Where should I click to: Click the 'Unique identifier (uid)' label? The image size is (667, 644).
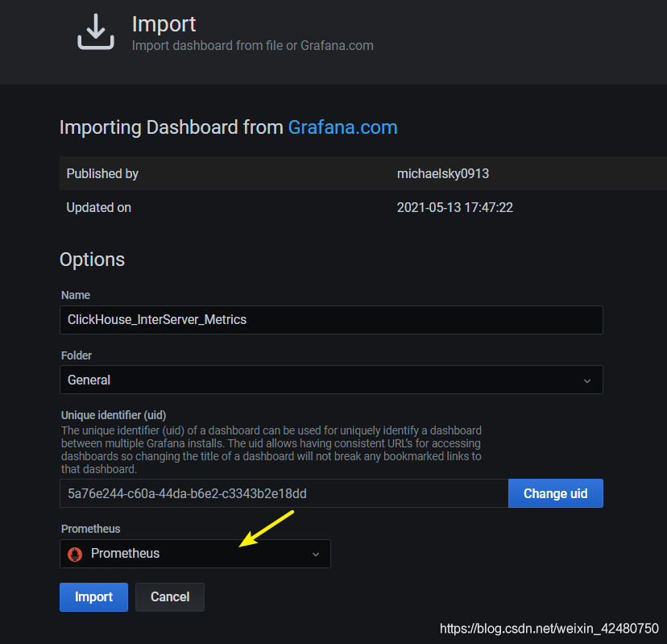click(114, 415)
